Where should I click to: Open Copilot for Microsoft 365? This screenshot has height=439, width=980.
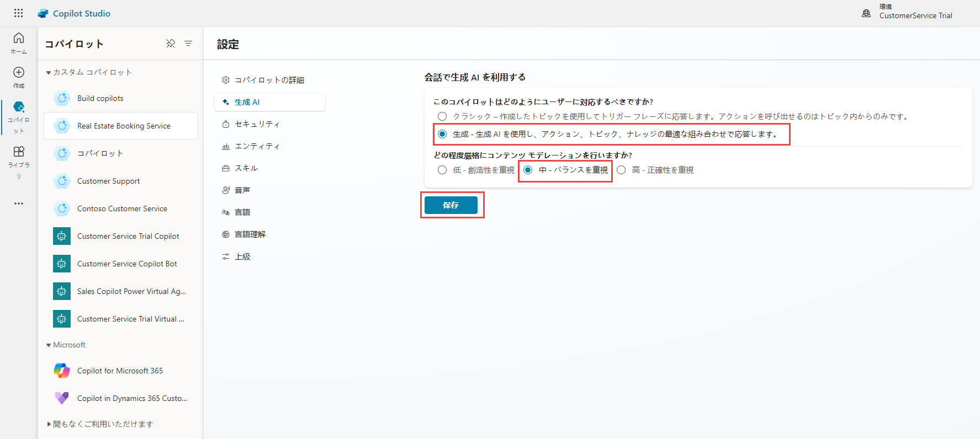click(121, 371)
